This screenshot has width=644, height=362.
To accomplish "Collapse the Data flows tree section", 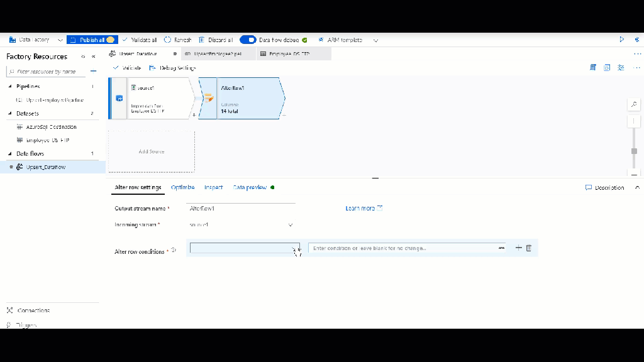I will click(x=10, y=153).
